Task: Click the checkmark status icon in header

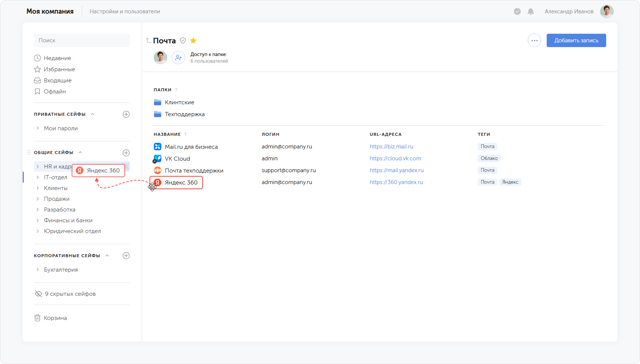Action: [x=517, y=12]
